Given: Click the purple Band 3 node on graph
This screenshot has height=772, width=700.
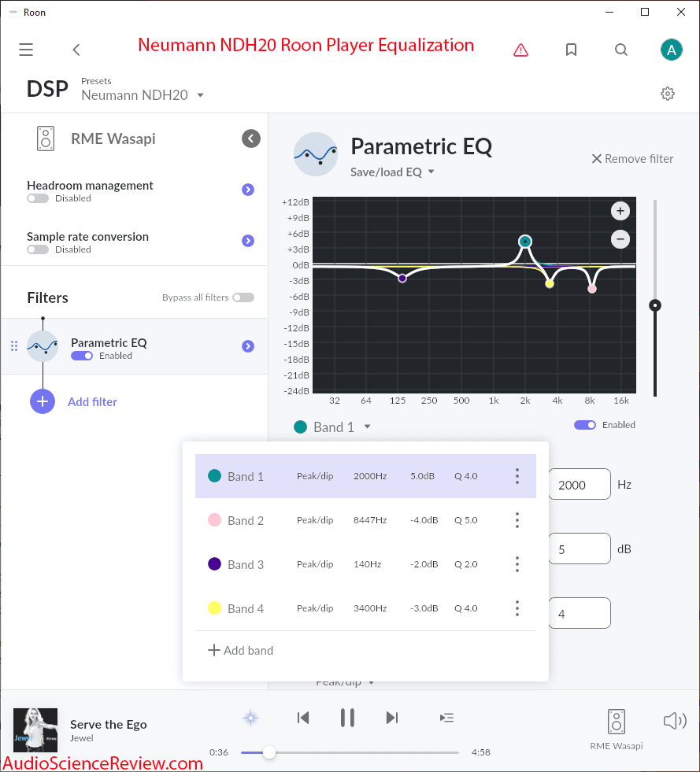Looking at the screenshot, I should pos(402,279).
